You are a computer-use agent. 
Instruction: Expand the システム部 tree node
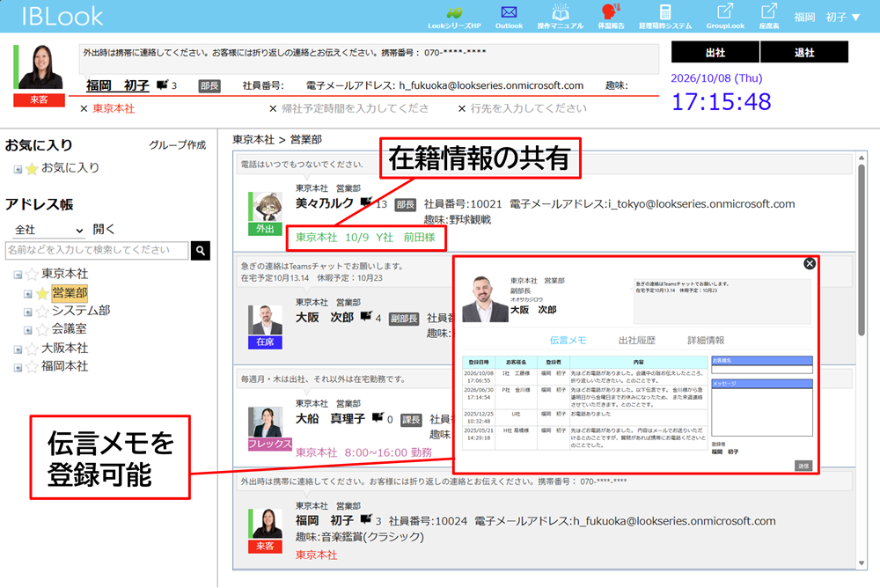coord(27,312)
